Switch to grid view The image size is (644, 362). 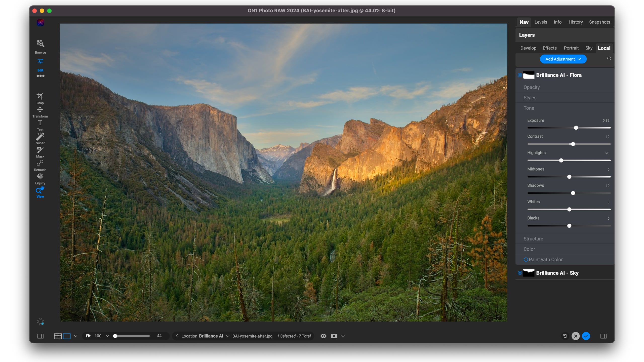pos(58,336)
